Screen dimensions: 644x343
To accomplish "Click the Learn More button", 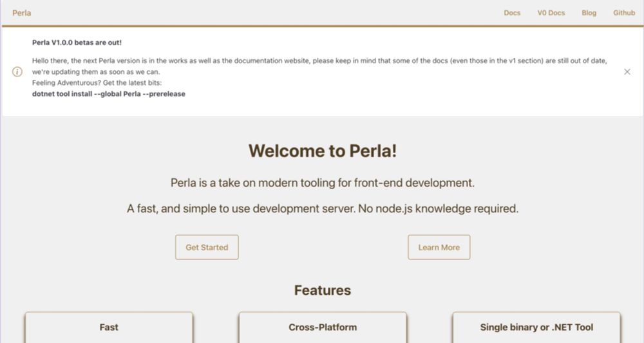I will [439, 247].
